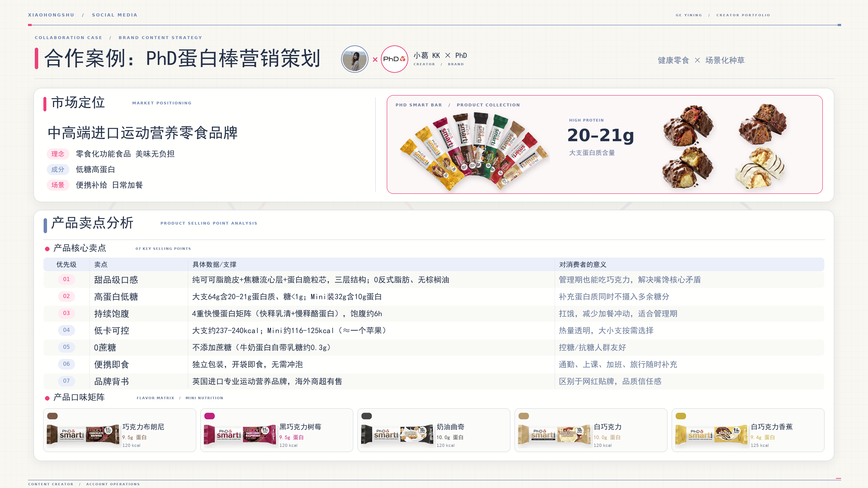
Task: Click the Chocolate Brownie bar image
Action: (83, 435)
